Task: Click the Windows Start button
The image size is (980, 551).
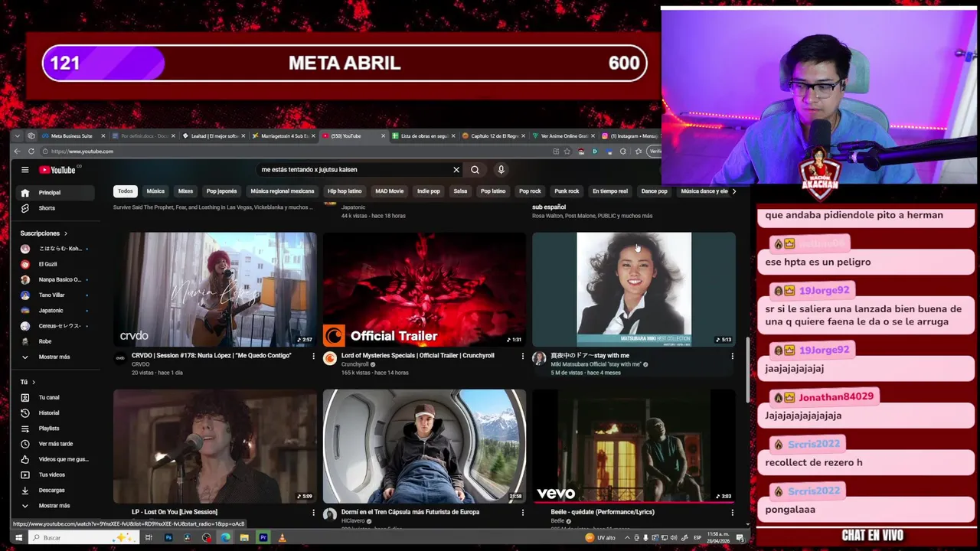Action: (18, 538)
